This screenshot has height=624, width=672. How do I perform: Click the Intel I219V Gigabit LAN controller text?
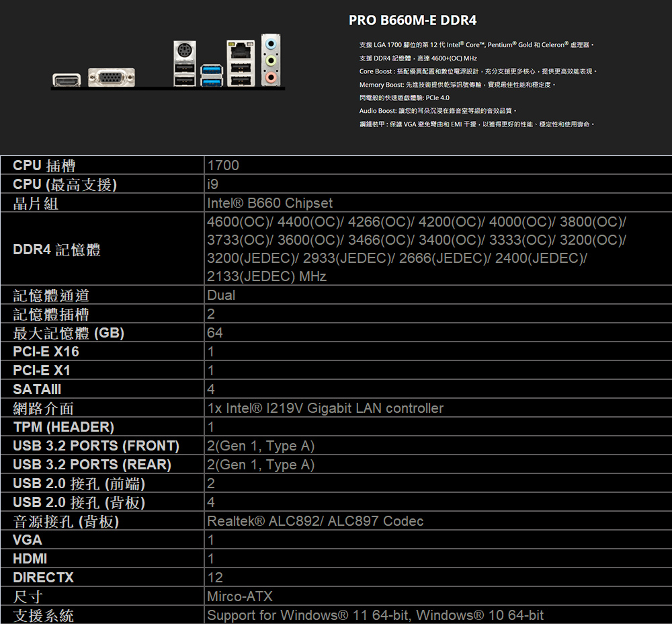pos(326,408)
